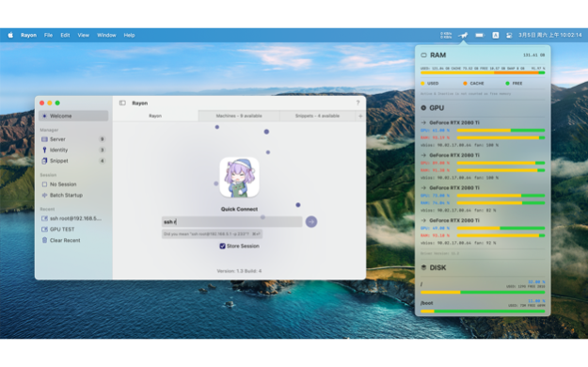Click the Version 1.3 Build 4 text

coord(239,271)
